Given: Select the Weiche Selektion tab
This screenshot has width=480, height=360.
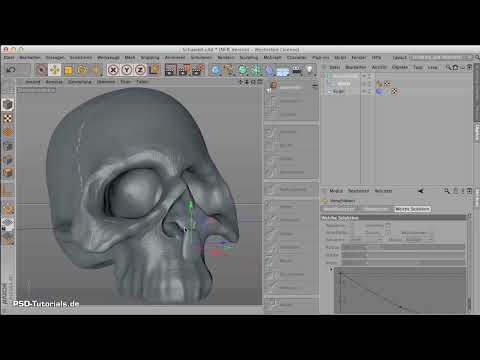Looking at the screenshot, I should tap(413, 209).
